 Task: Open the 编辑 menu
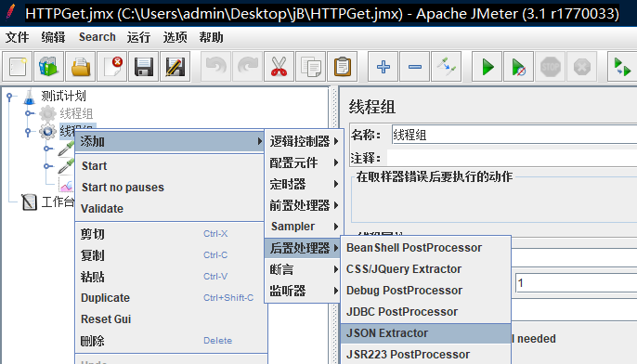coord(53,37)
